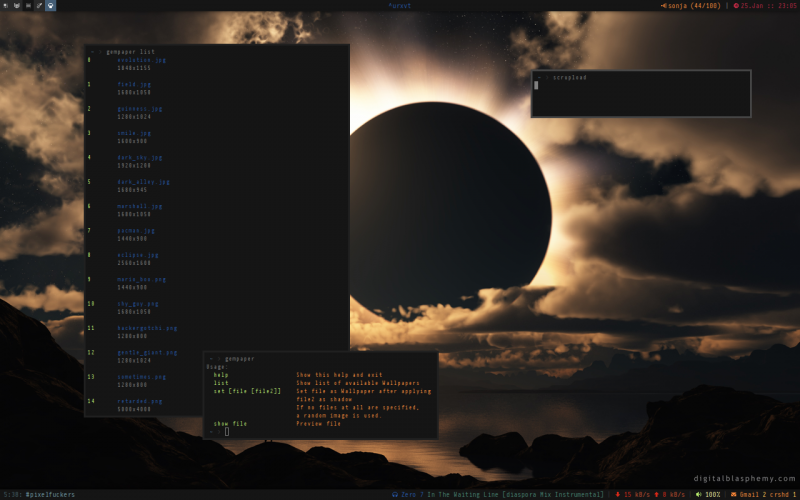Viewport: 800px width, 500px height.
Task: Click the 15 kB/s download rate
Action: [x=637, y=494]
